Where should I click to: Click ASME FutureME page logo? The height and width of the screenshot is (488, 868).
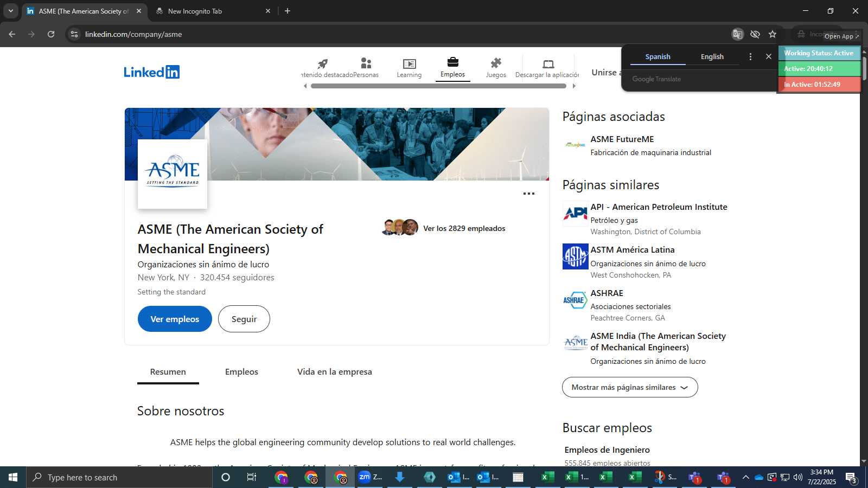[x=575, y=145]
